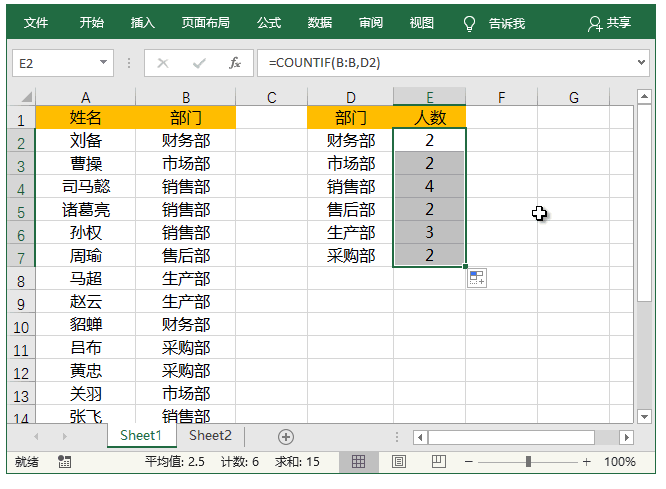Add a new sheet with plus icon
Image resolution: width=666 pixels, height=489 pixels.
pyautogui.click(x=285, y=437)
